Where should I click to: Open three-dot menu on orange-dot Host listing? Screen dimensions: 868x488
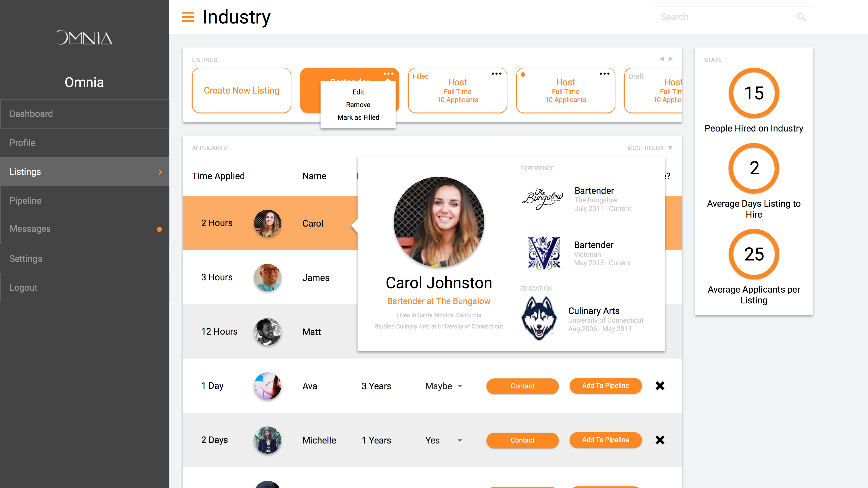coord(604,74)
